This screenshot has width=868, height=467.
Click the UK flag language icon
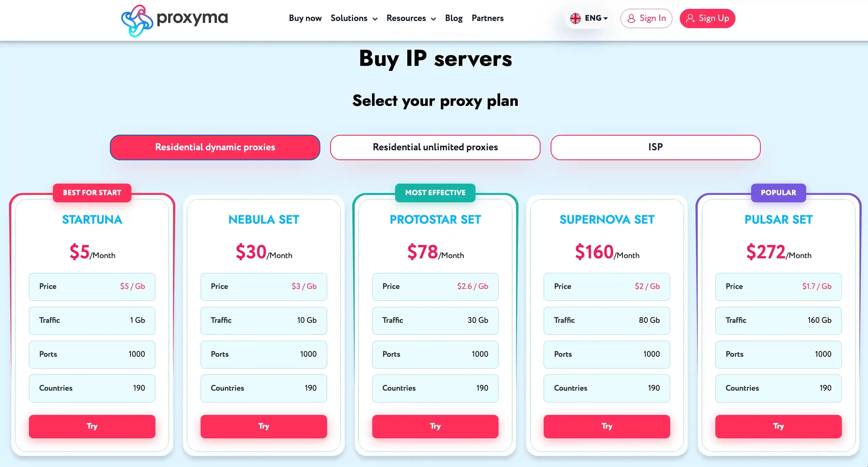tap(575, 18)
